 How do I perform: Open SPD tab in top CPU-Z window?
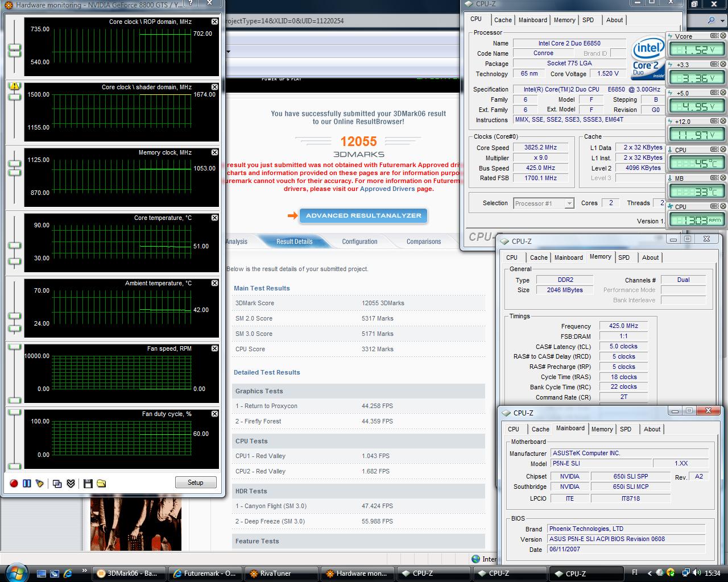588,20
